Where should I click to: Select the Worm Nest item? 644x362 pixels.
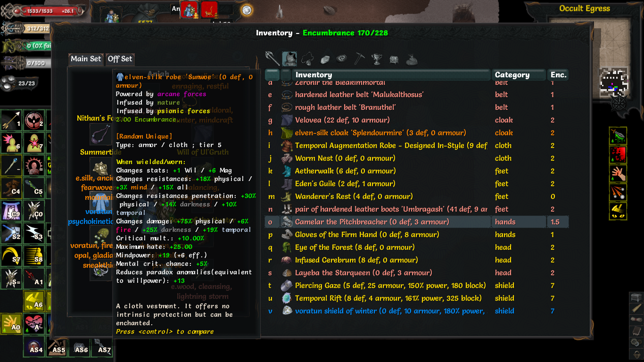click(x=417, y=158)
